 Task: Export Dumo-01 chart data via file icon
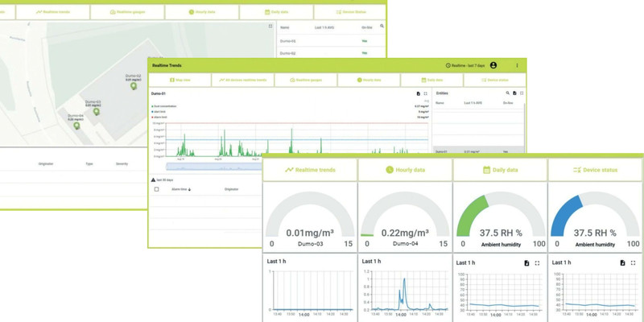tap(419, 93)
